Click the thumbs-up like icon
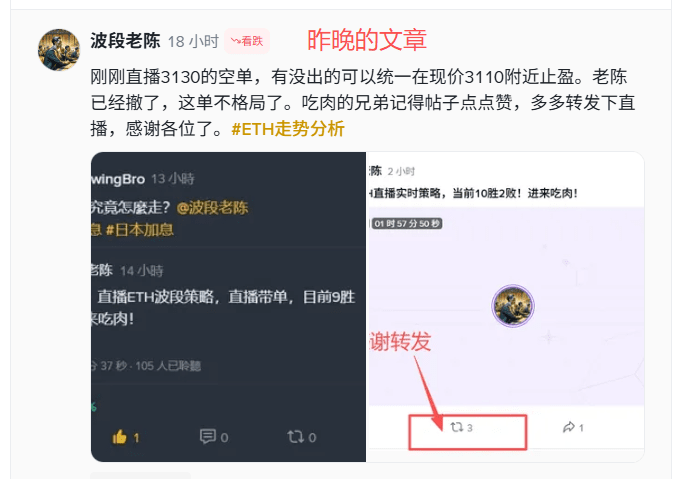 point(119,437)
